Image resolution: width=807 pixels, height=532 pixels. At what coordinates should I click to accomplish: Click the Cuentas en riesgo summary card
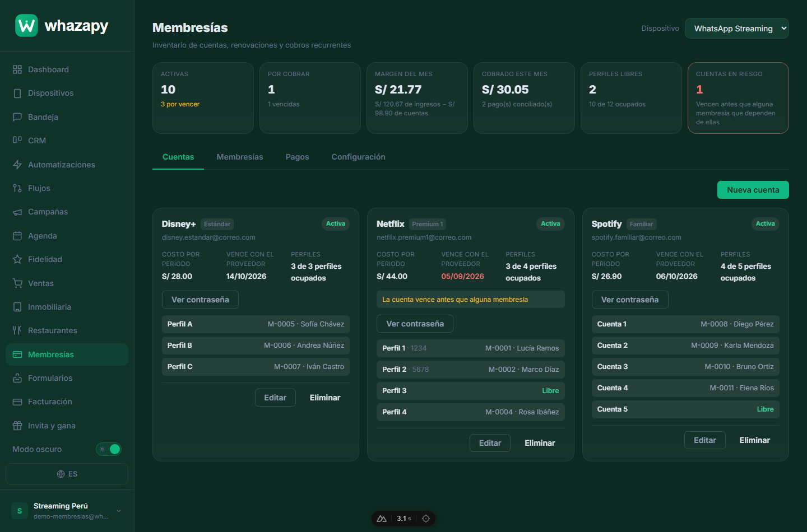pos(738,98)
